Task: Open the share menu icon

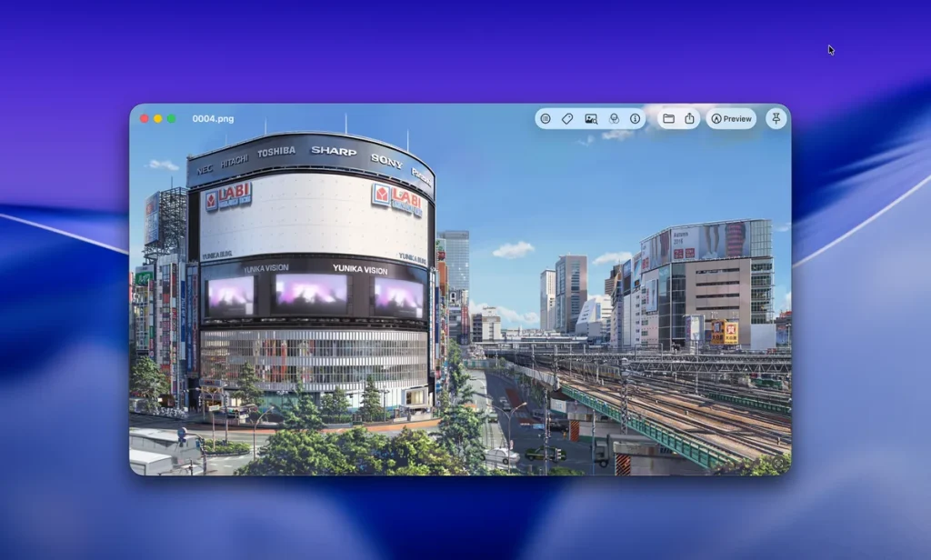Action: pos(689,119)
